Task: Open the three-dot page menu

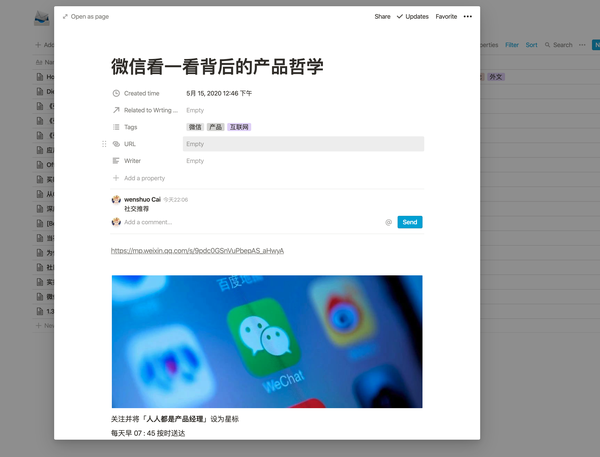Action: pos(468,16)
